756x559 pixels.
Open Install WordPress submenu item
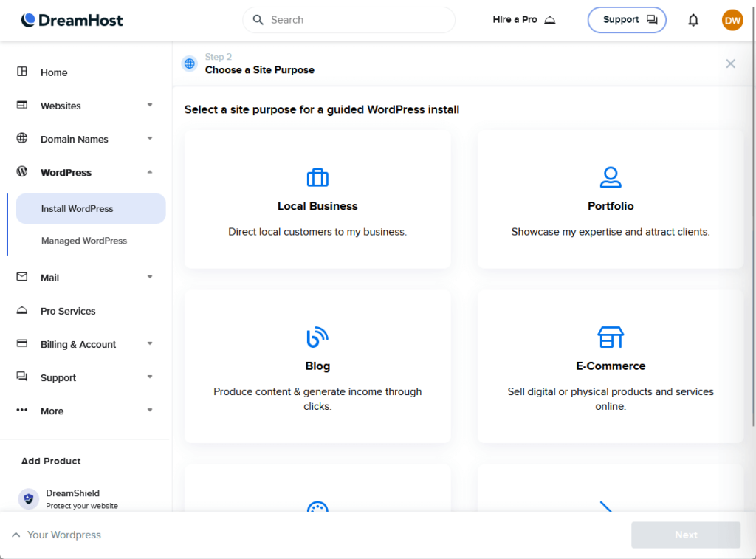(91, 208)
